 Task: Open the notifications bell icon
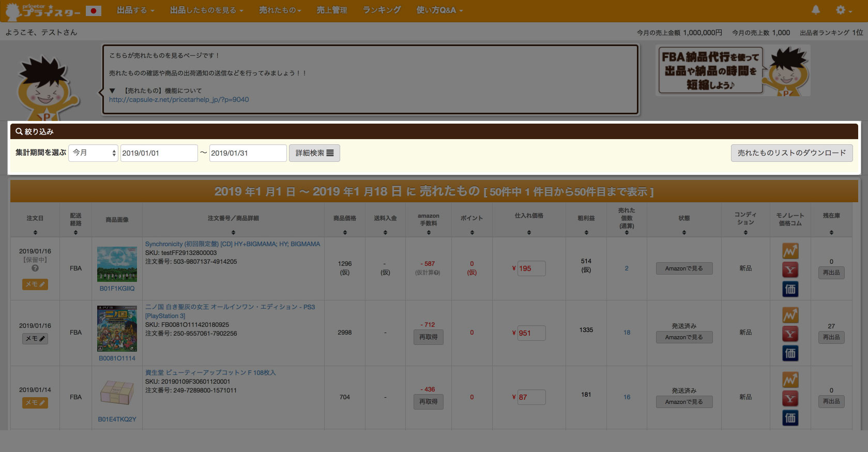816,10
